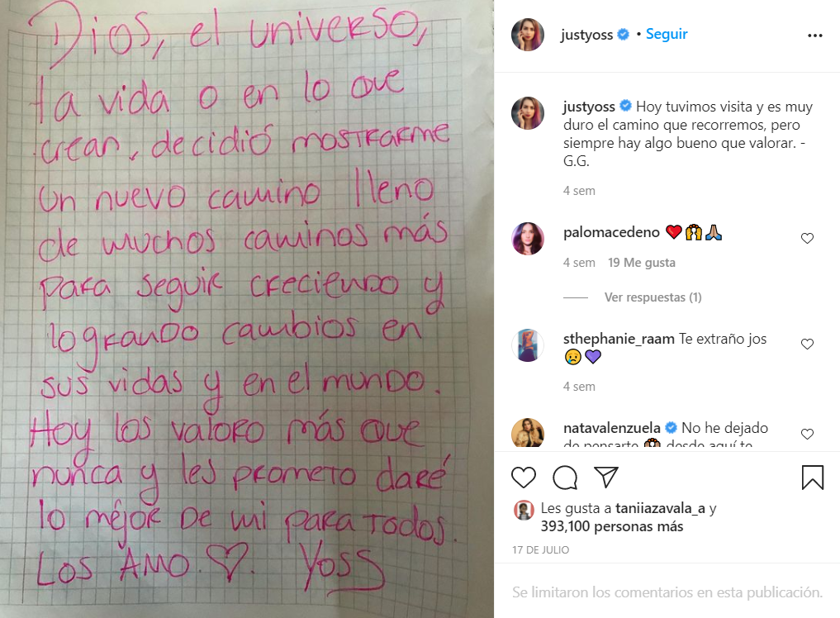Open natavalenzuela's profile link

click(x=612, y=428)
